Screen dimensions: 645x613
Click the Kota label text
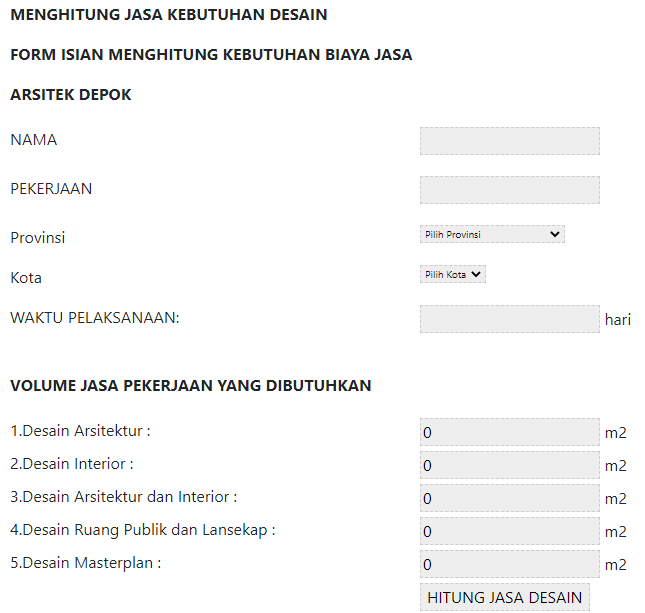[26, 278]
